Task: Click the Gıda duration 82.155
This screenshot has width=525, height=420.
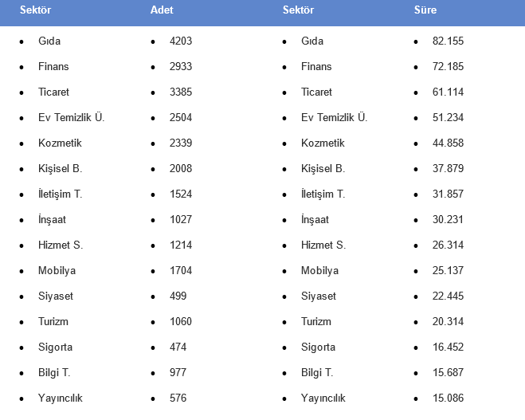Action: 449,41
